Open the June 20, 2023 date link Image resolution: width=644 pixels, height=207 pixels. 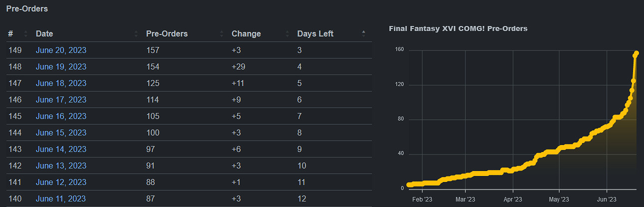click(61, 50)
